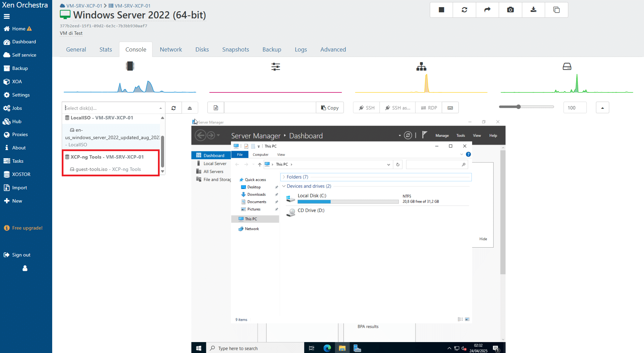Switch to the Snapshots tab

click(x=235, y=49)
